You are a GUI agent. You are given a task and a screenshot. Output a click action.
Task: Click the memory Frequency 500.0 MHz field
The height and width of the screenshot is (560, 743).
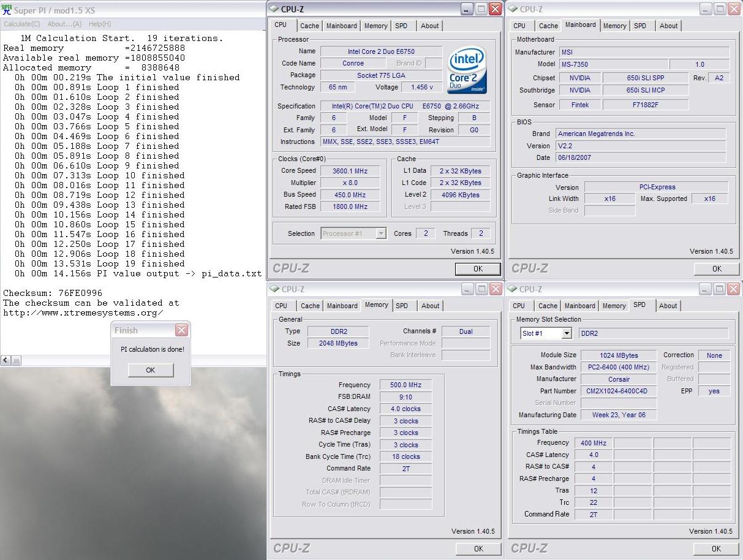click(x=405, y=385)
